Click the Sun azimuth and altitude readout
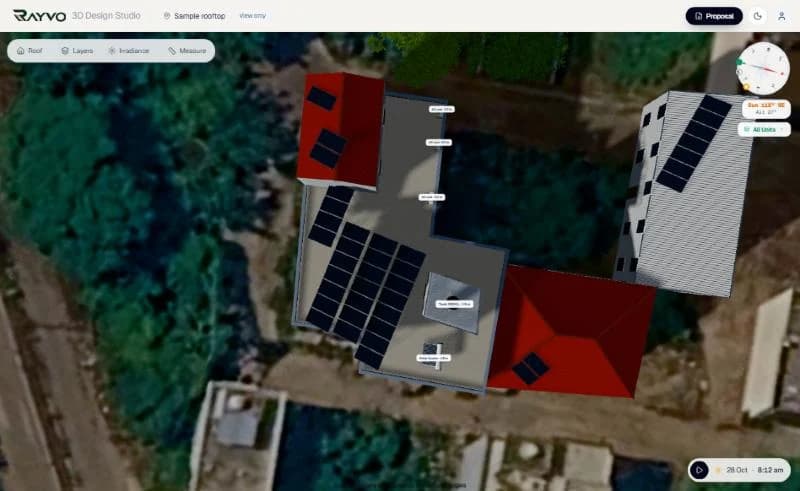The width and height of the screenshot is (800, 491). click(x=766, y=108)
